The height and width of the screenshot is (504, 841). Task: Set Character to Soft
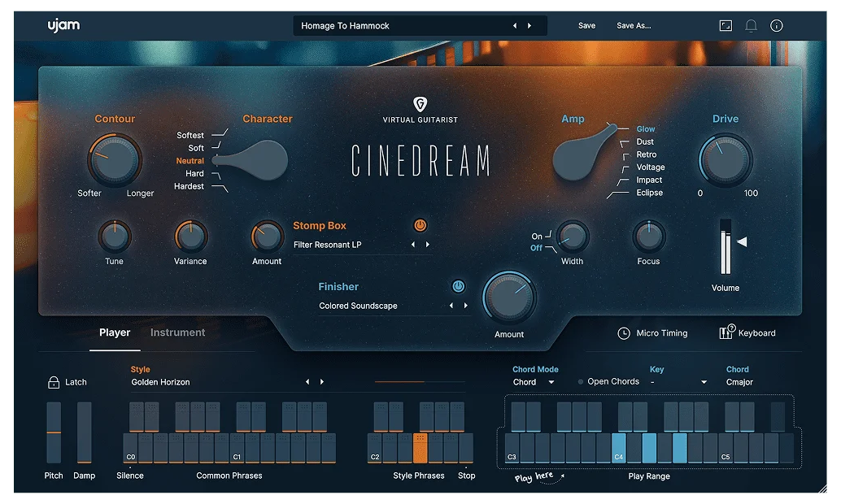tap(196, 148)
